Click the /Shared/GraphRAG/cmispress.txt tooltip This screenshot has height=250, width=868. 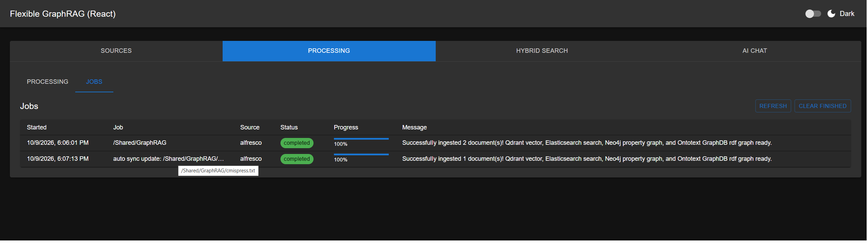pos(218,171)
